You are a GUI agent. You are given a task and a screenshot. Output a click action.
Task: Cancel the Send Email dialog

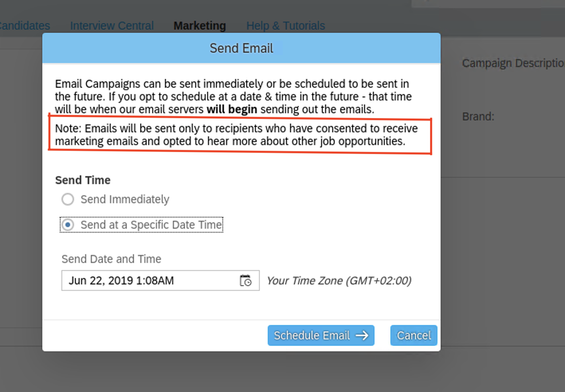414,335
